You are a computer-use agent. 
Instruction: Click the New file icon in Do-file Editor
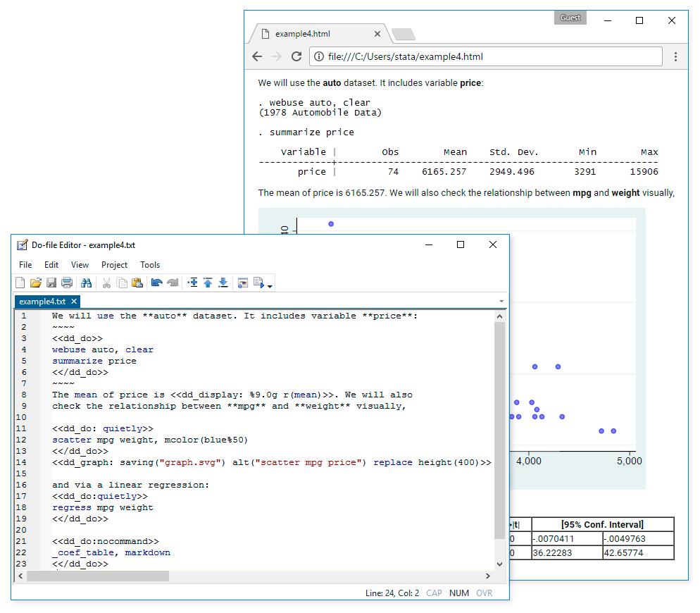tap(20, 283)
